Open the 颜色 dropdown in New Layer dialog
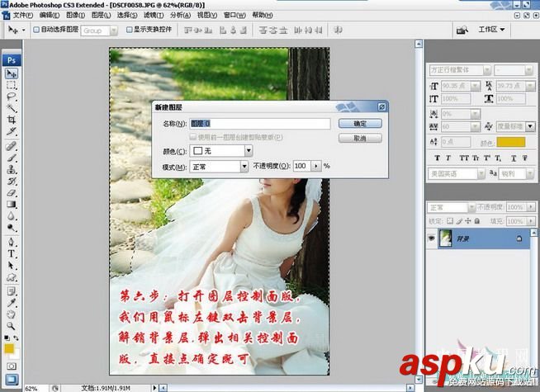 pyautogui.click(x=249, y=150)
